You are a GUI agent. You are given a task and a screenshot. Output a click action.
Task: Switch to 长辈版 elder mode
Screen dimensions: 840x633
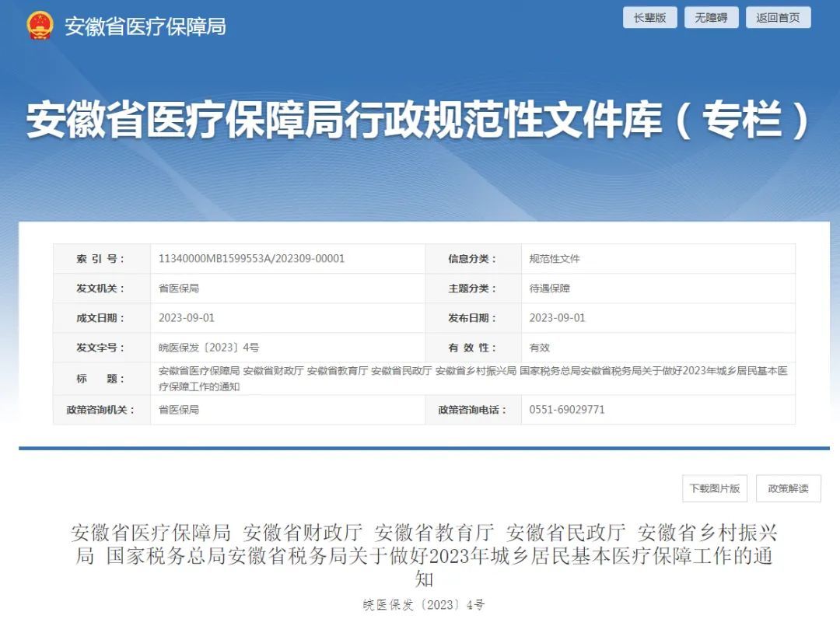coord(649,18)
